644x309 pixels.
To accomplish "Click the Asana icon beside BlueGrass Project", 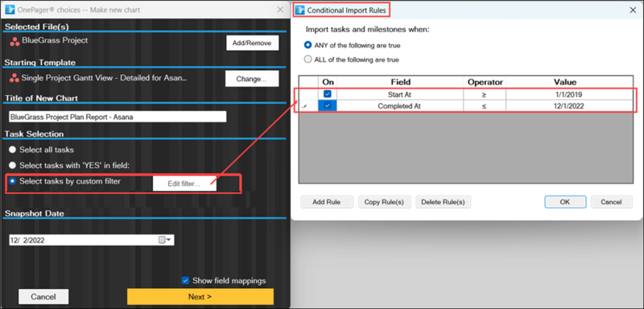I will 14,42.
